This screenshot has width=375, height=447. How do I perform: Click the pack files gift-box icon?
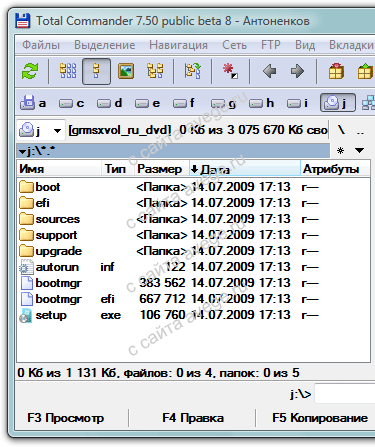coord(336,71)
